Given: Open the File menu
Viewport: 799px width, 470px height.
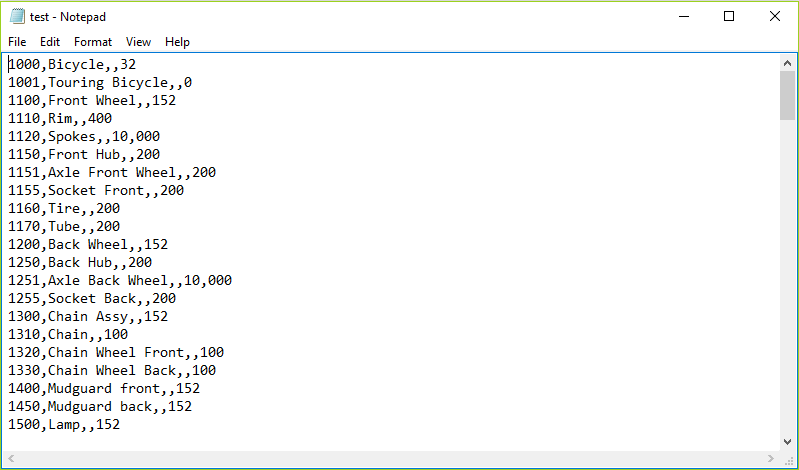Looking at the screenshot, I should pyautogui.click(x=17, y=42).
